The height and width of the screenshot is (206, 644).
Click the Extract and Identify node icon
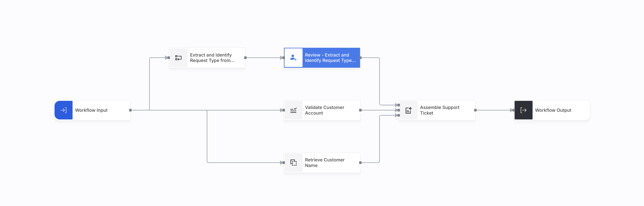coord(178,58)
